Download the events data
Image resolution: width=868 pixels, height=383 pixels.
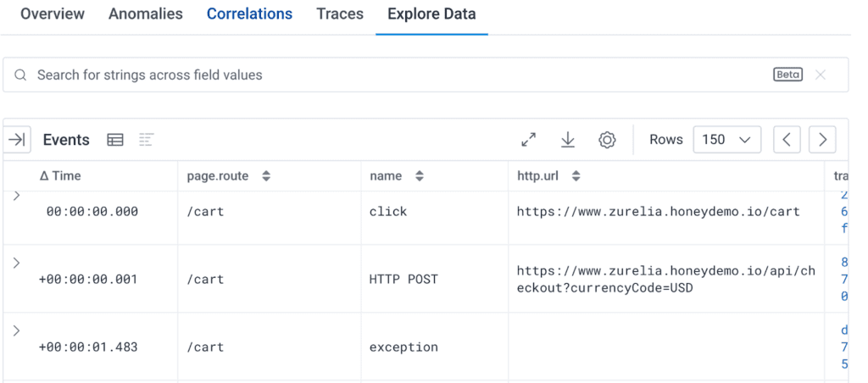click(568, 140)
